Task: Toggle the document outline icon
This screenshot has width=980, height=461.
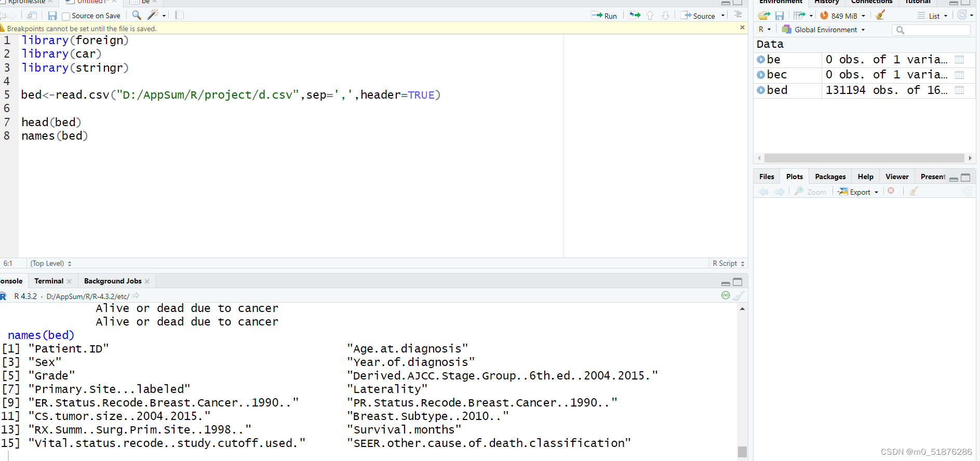Action: coord(738,15)
